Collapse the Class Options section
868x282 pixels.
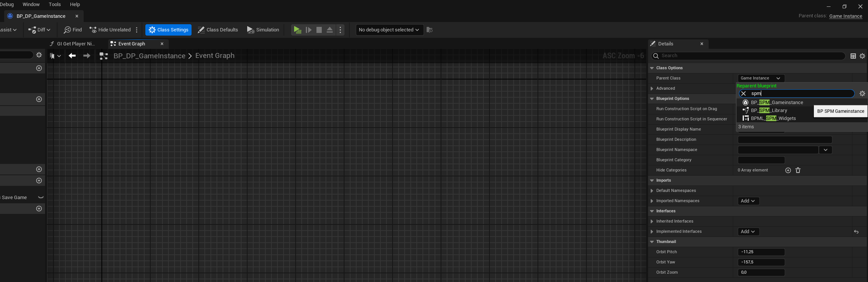(652, 68)
